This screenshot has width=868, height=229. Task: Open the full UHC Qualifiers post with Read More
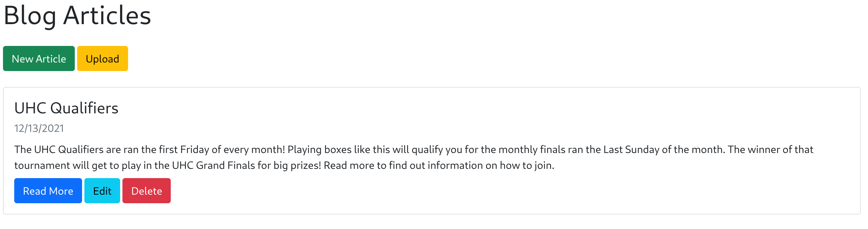(x=48, y=191)
